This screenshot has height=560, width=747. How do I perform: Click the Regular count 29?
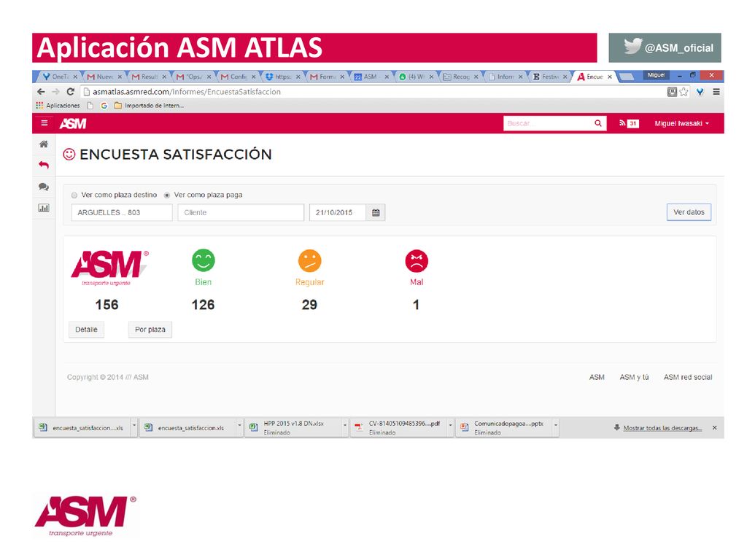309,305
